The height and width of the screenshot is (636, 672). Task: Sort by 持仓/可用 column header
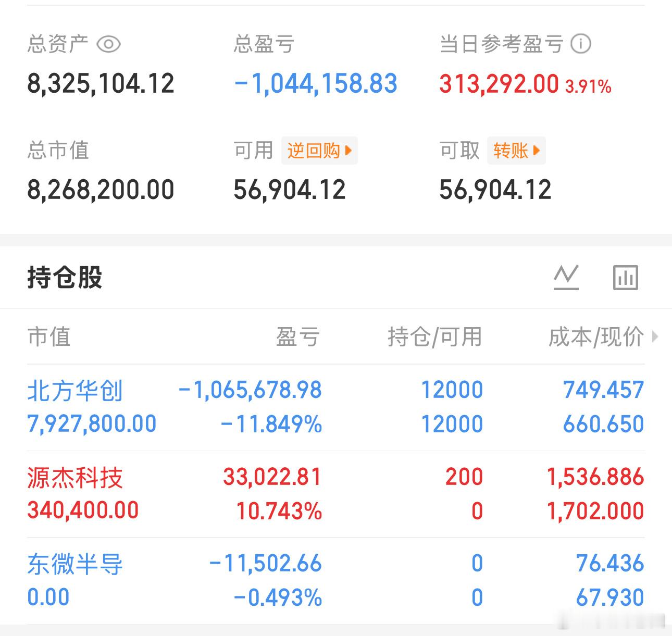click(435, 336)
